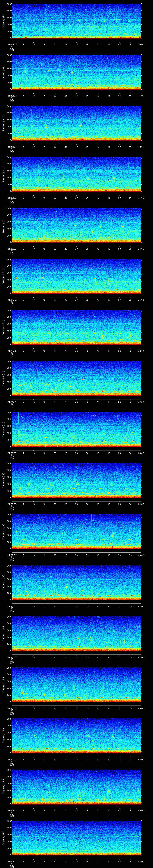The image size is (153, 868).
Task: Click the 21:33:00 start time label
Action: pos(12,249)
